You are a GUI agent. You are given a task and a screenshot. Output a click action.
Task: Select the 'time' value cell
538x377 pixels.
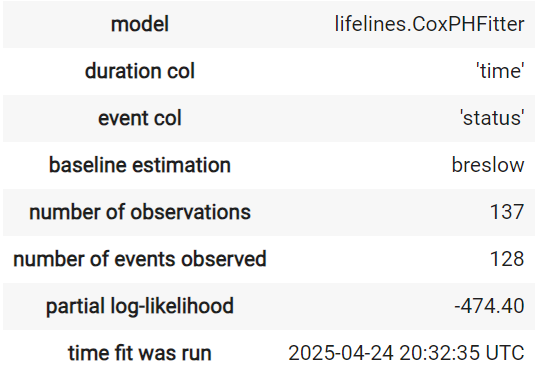pyautogui.click(x=501, y=71)
